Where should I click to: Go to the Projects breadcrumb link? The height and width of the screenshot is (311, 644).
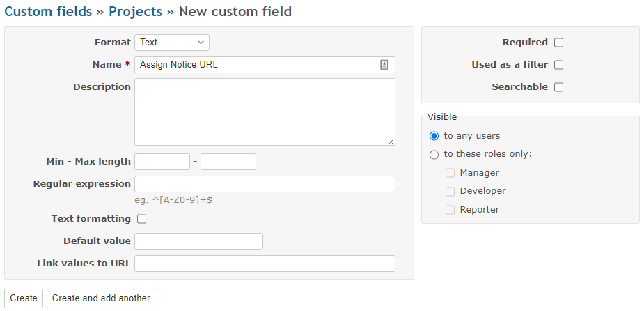[x=135, y=11]
